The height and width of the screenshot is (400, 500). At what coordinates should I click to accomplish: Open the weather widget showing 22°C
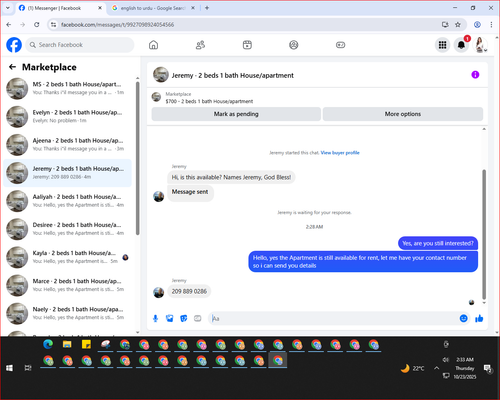click(x=413, y=368)
